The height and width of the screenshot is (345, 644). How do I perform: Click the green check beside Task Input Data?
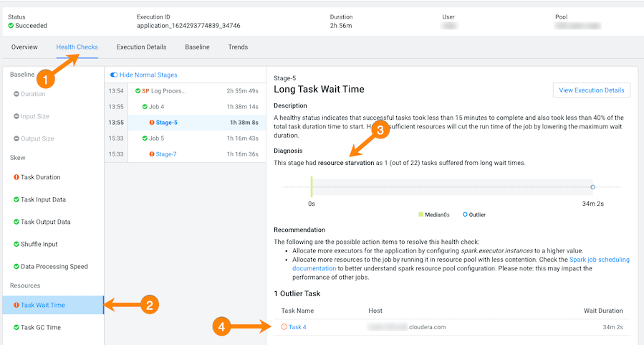pyautogui.click(x=16, y=199)
